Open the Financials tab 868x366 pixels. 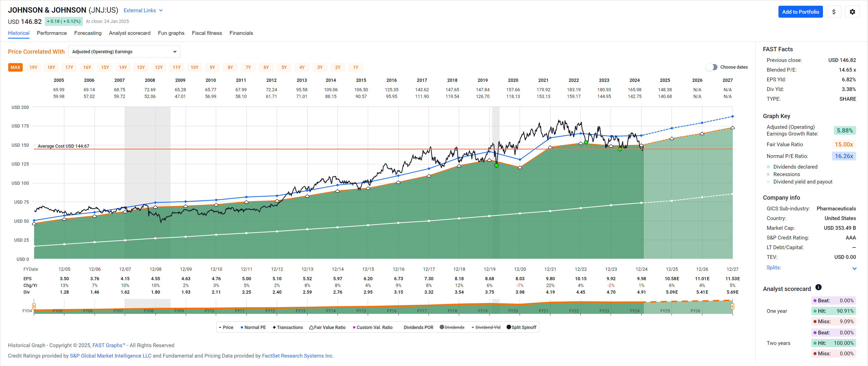coord(241,33)
